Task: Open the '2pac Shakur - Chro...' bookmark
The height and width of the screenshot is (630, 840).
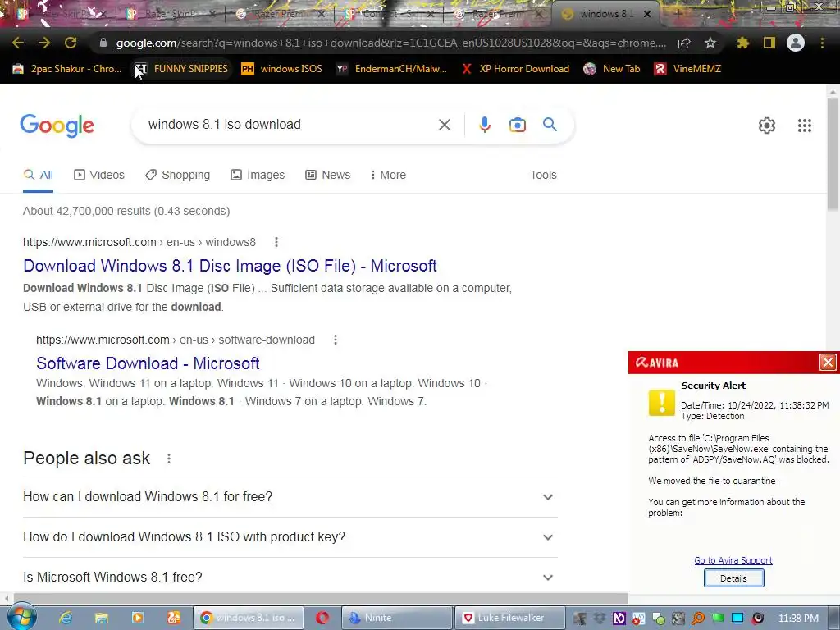Action: pyautogui.click(x=67, y=69)
